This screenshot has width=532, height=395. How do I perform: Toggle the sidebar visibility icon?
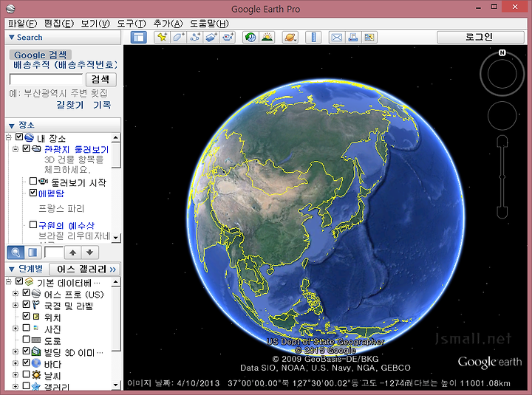(x=139, y=38)
